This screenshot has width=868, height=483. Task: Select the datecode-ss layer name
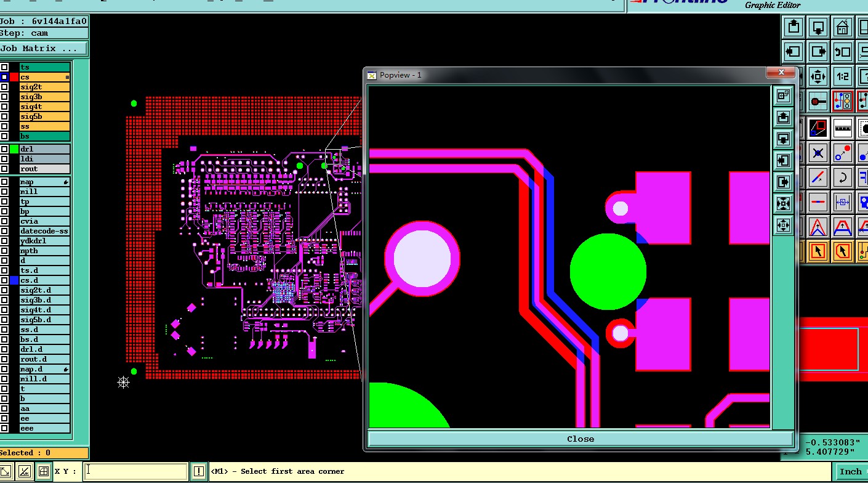44,231
